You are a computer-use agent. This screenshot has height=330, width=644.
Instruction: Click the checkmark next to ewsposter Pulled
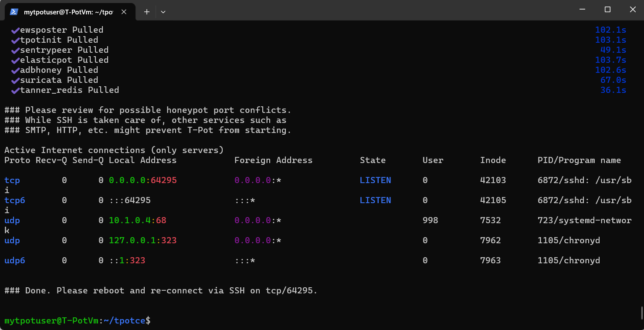[15, 31]
